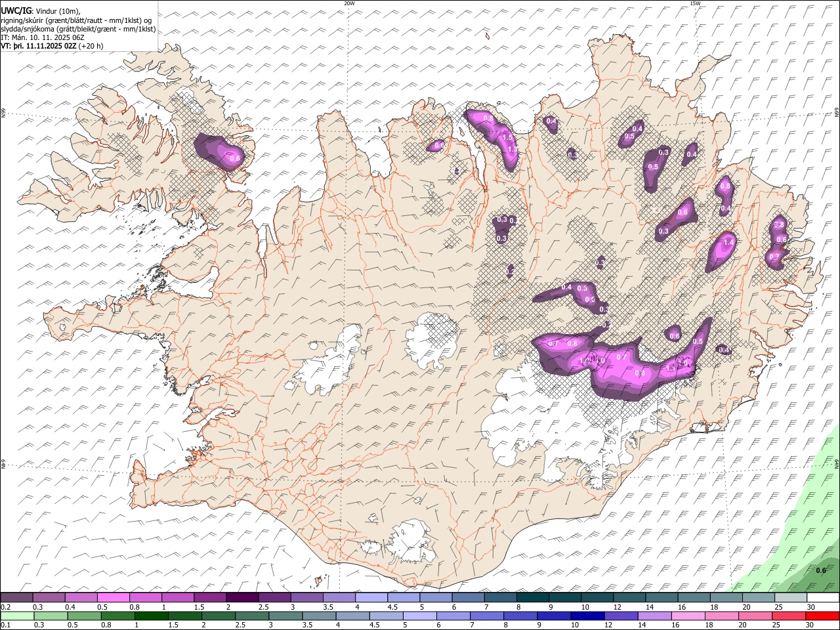Click the 12 label in the top legend row
Screen dimensions: 840x630
[618, 607]
